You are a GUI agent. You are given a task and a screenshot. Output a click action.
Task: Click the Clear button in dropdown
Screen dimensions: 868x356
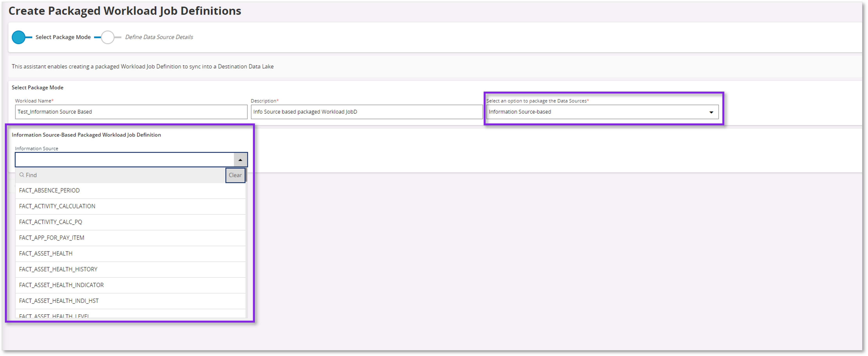point(235,175)
